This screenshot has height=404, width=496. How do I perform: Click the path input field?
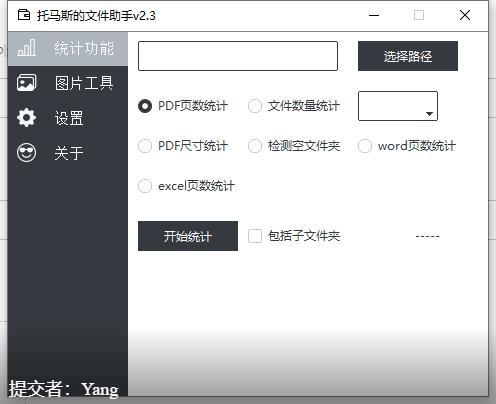[238, 56]
